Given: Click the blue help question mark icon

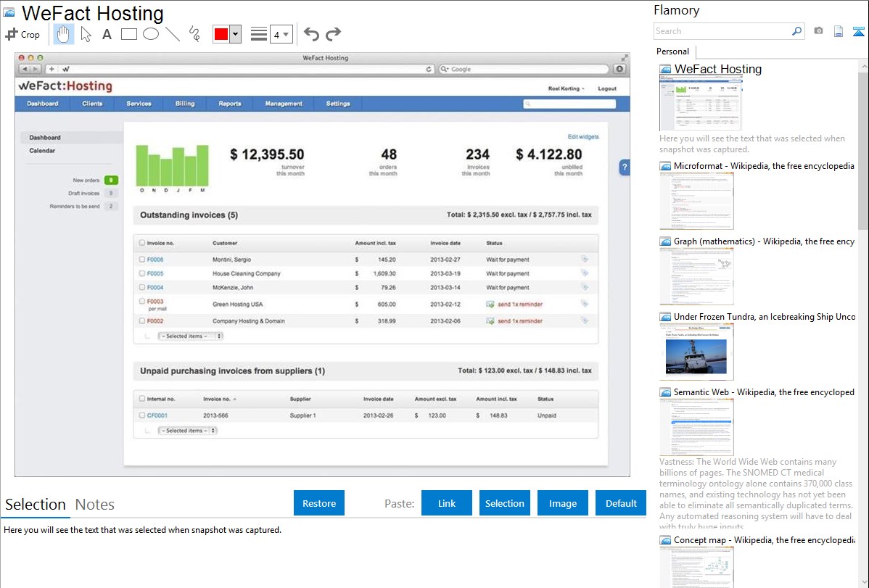Looking at the screenshot, I should 624,167.
